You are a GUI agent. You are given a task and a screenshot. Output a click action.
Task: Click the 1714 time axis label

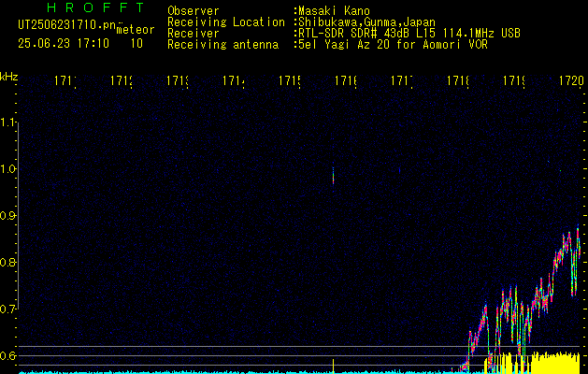pos(234,80)
